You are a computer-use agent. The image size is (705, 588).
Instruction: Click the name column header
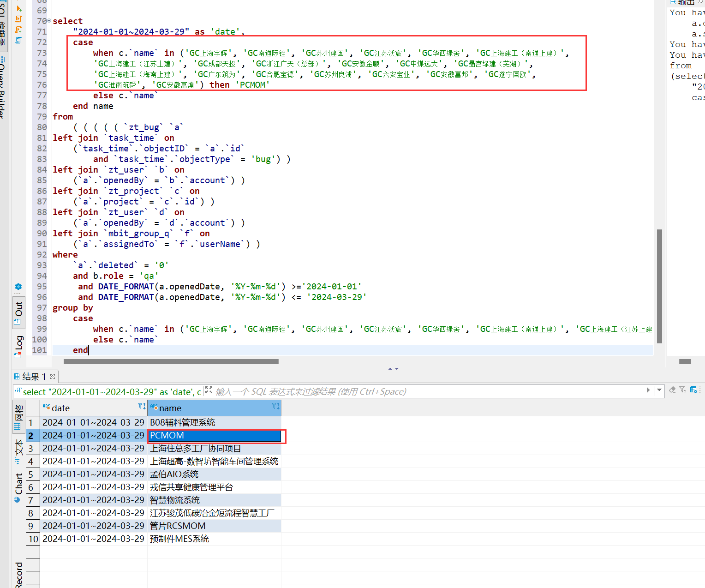214,408
